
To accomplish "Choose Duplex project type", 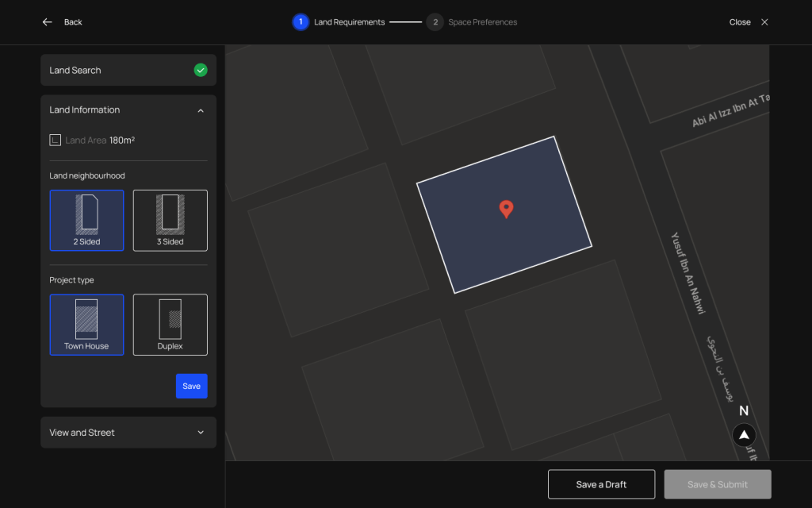I will 170,325.
